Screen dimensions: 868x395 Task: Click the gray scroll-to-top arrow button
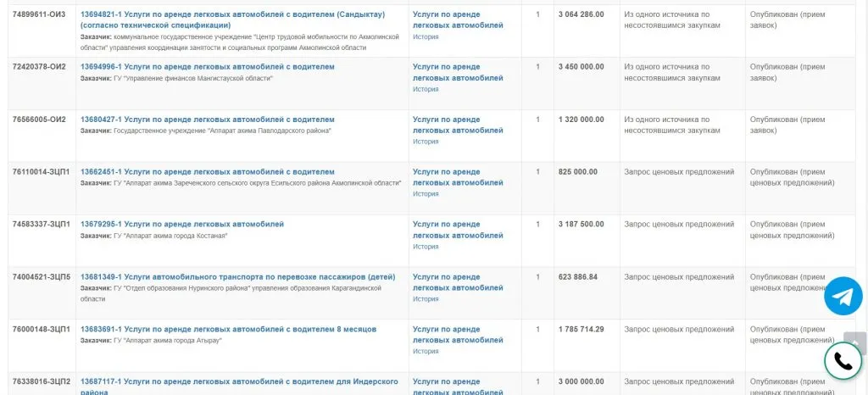tap(854, 342)
